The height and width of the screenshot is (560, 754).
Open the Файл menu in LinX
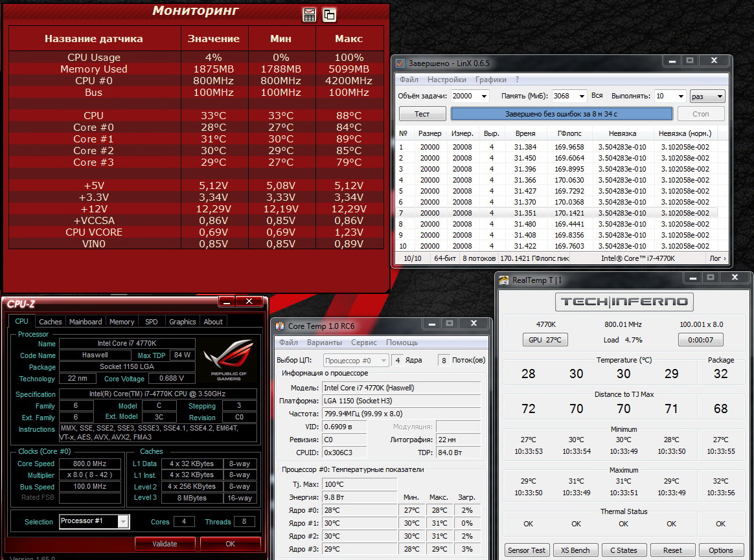[409, 80]
